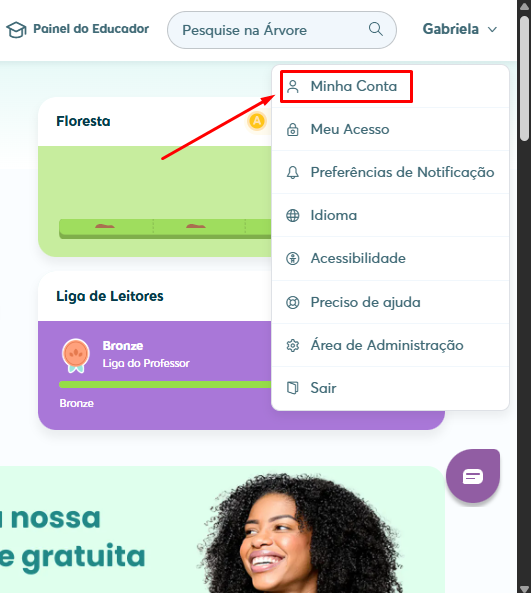
Task: Click the padlock icon for Meu Acesso
Action: point(292,129)
